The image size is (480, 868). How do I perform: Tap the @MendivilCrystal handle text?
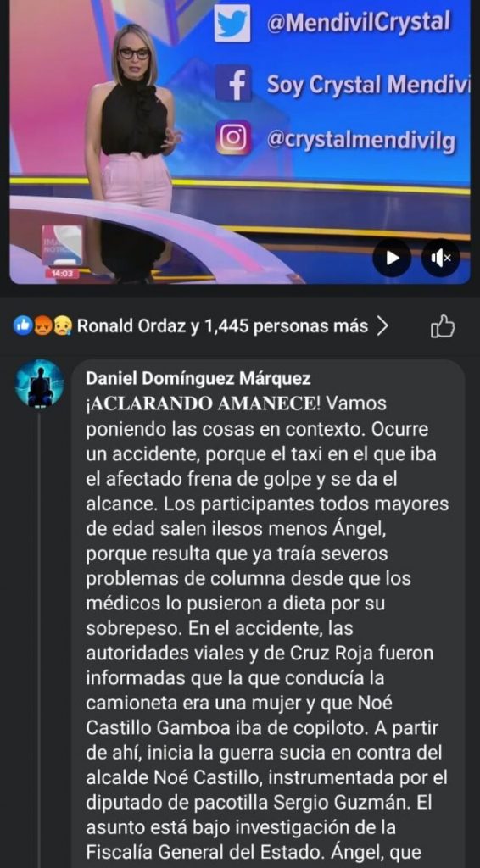(358, 22)
